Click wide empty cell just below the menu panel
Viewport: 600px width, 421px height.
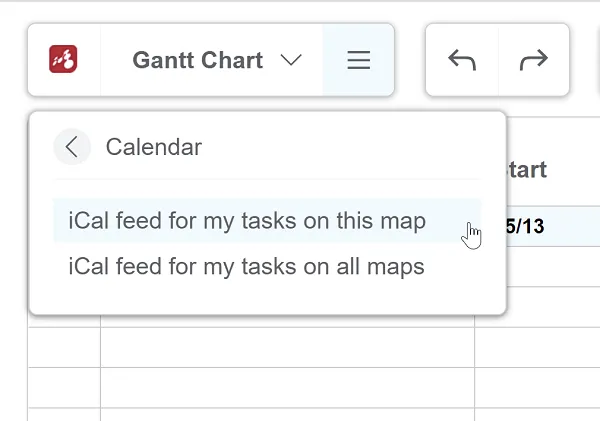287,347
